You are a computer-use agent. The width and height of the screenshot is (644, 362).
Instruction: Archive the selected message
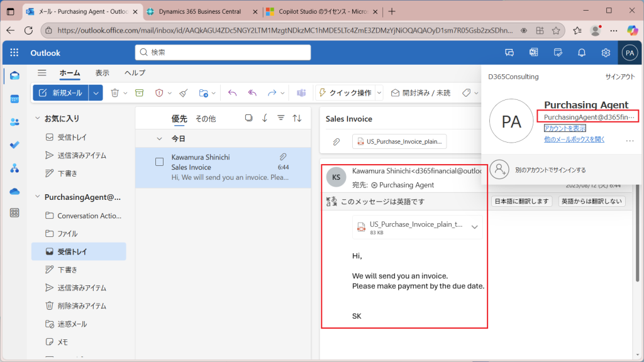(140, 93)
